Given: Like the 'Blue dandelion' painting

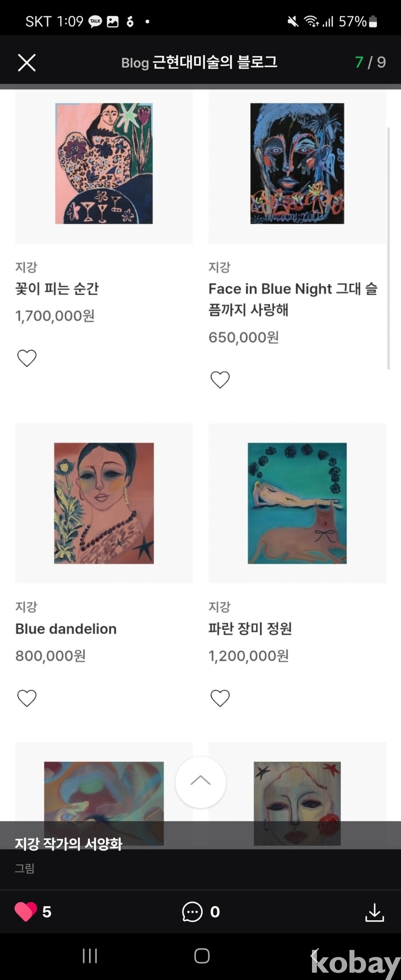Looking at the screenshot, I should 27,698.
